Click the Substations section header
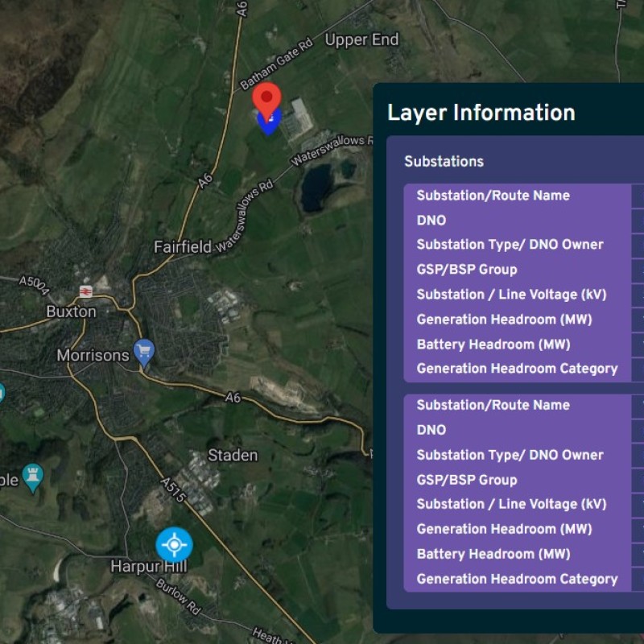The height and width of the screenshot is (644, 644). [x=444, y=162]
